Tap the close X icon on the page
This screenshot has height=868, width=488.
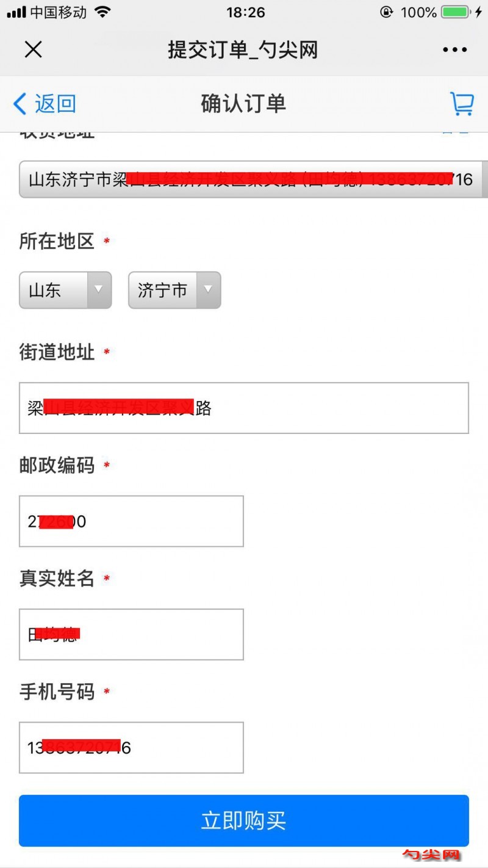[33, 49]
